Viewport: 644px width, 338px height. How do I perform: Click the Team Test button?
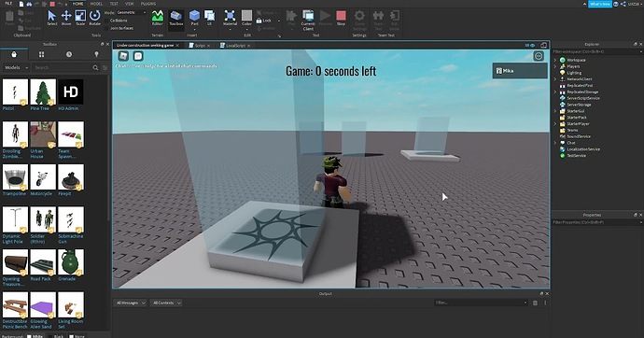coord(378,21)
